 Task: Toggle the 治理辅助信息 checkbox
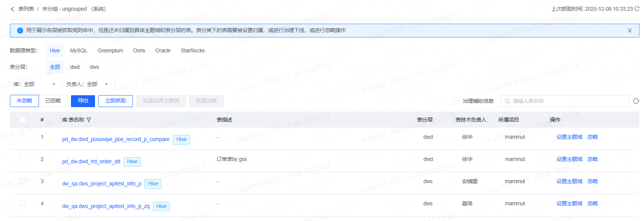(456, 101)
